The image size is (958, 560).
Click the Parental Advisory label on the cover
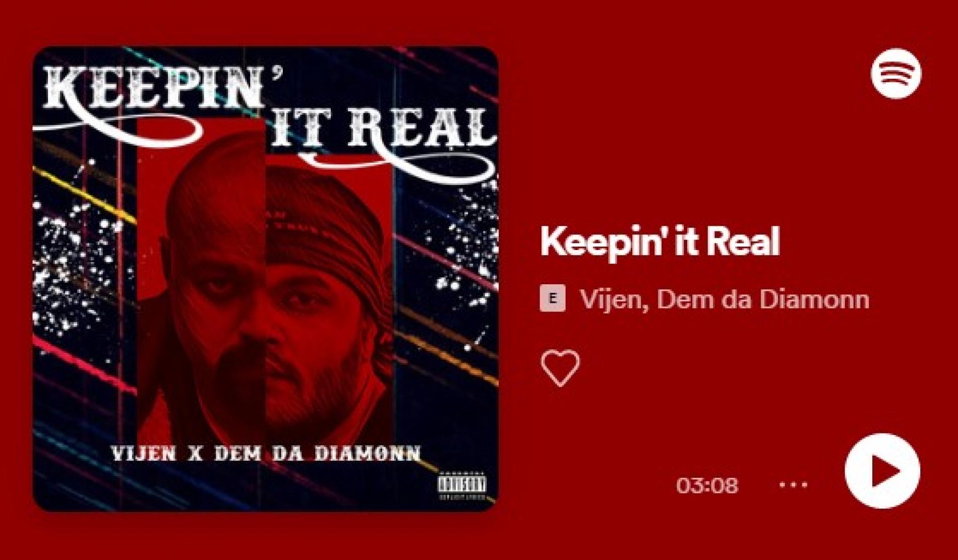pyautogui.click(x=461, y=486)
